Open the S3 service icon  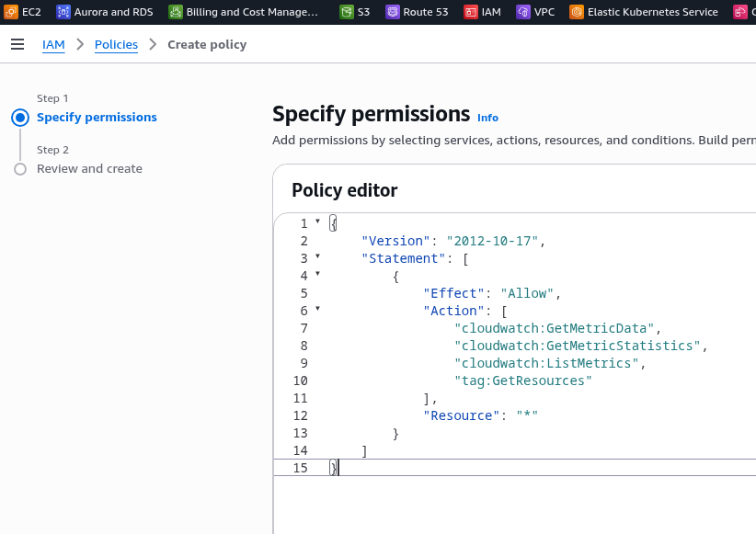click(x=347, y=13)
